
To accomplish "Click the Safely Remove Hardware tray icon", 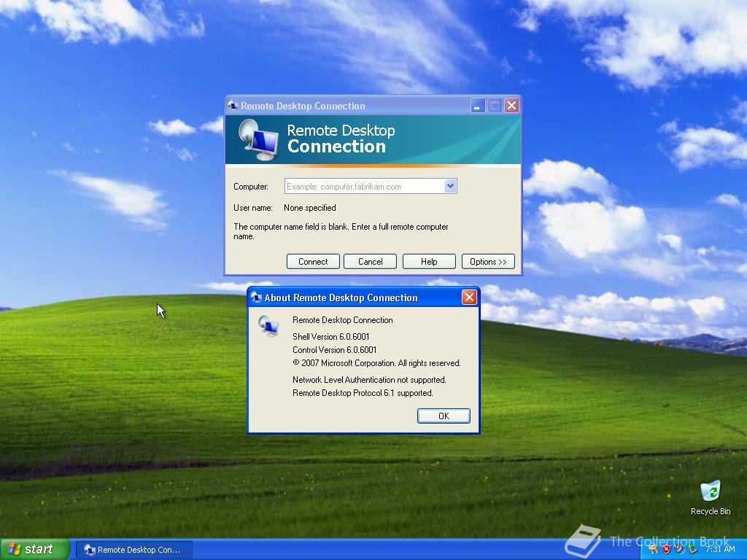I will coord(693,549).
